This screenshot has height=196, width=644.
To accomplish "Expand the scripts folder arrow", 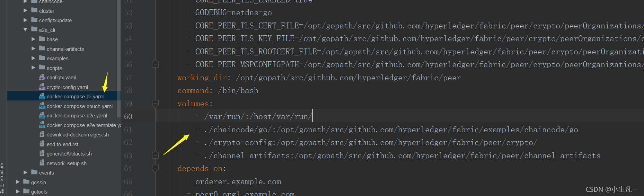I will pos(33,68).
